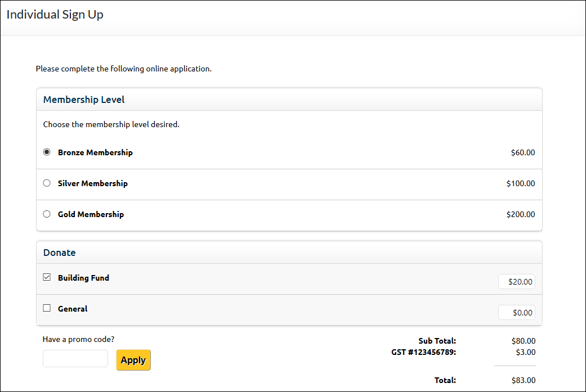Click the $83.00 total amount
The width and height of the screenshot is (586, 392).
(524, 380)
